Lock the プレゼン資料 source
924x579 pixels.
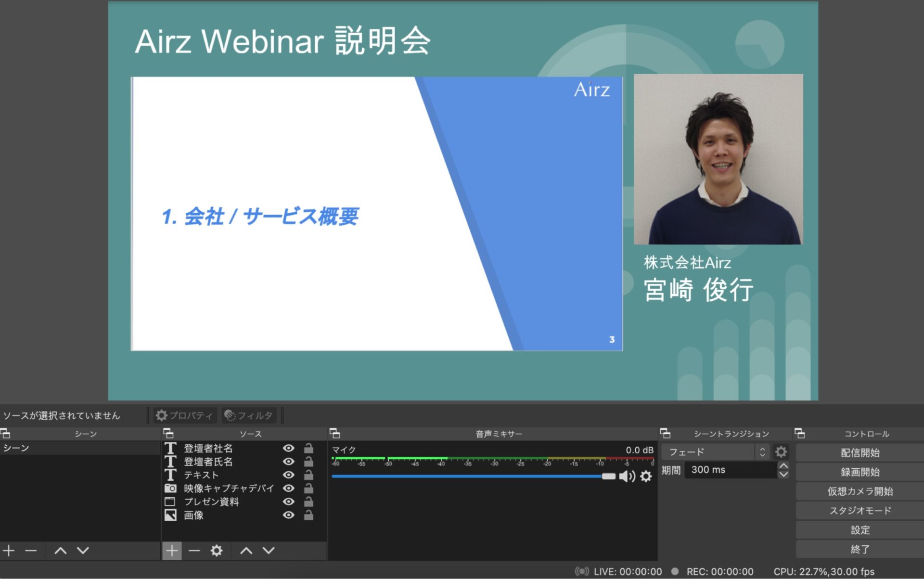point(308,502)
